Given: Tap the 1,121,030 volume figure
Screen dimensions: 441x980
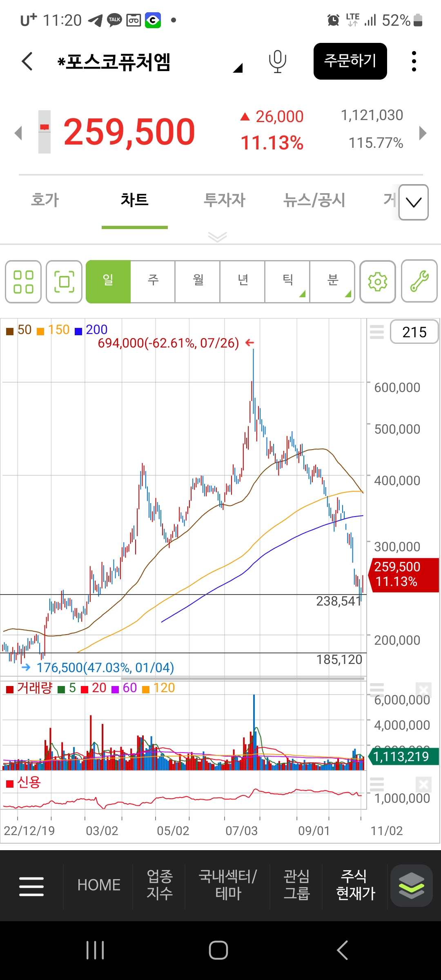Looking at the screenshot, I should click(x=372, y=115).
